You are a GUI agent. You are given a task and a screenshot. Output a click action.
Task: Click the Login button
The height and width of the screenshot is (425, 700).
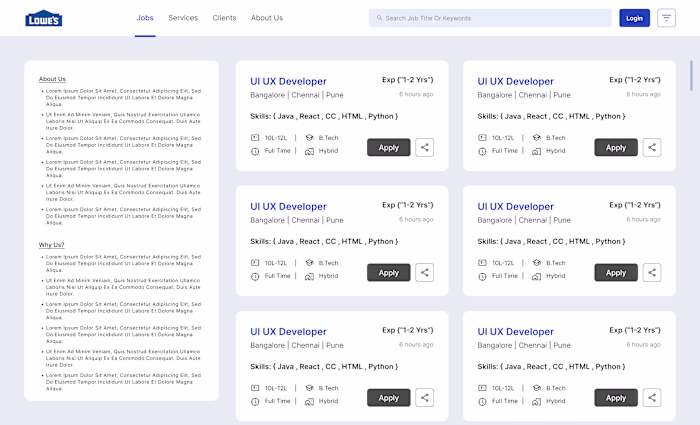[x=634, y=18]
